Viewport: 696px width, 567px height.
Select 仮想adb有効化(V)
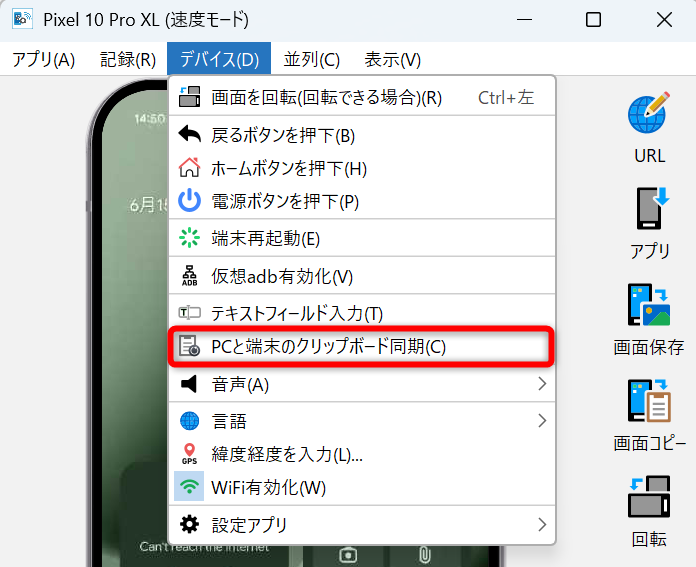(x=362, y=276)
